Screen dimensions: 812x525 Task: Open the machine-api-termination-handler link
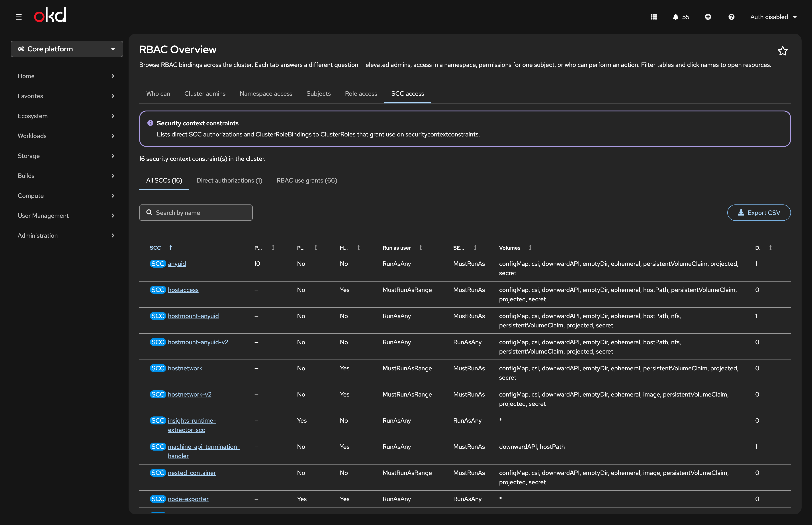(204, 451)
